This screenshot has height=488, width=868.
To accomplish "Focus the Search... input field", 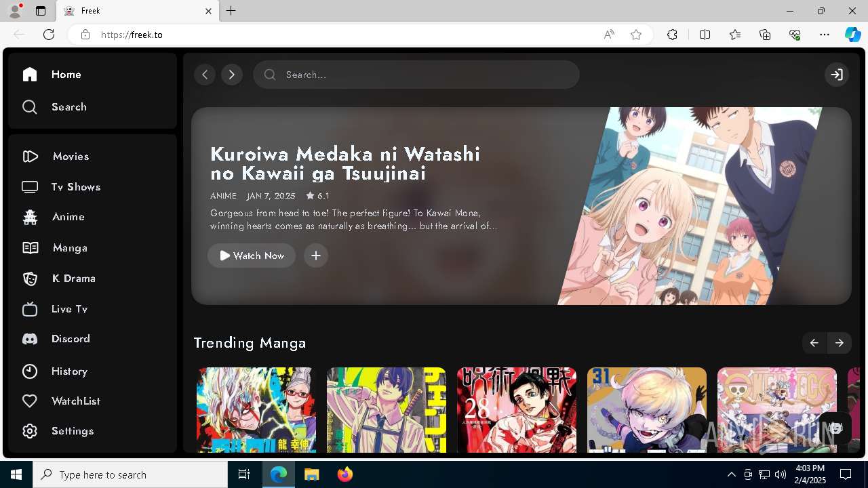I will (416, 75).
